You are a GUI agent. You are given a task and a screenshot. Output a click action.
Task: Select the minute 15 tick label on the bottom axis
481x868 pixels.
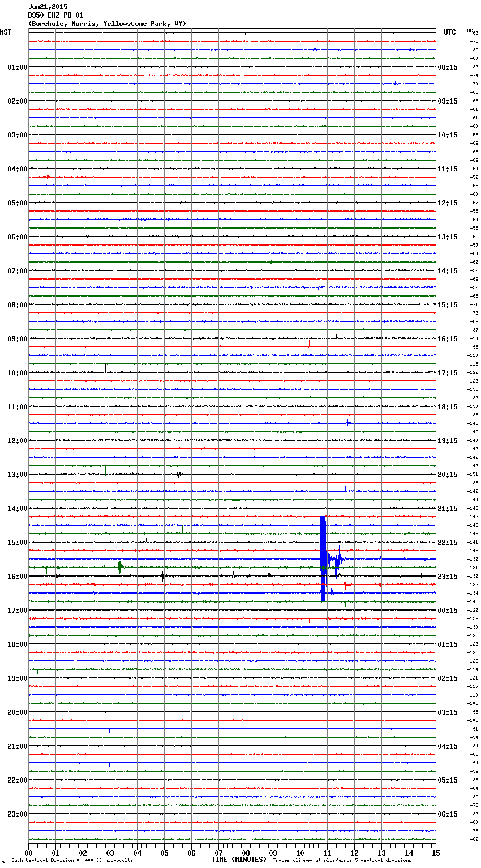[436, 853]
